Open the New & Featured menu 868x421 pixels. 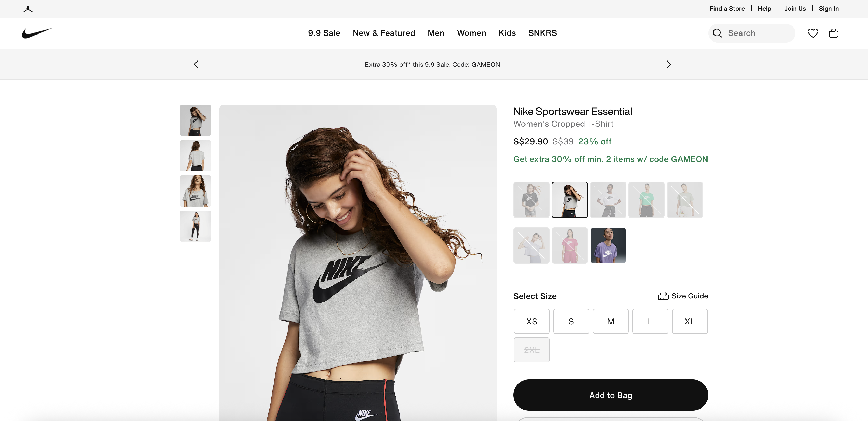point(384,33)
